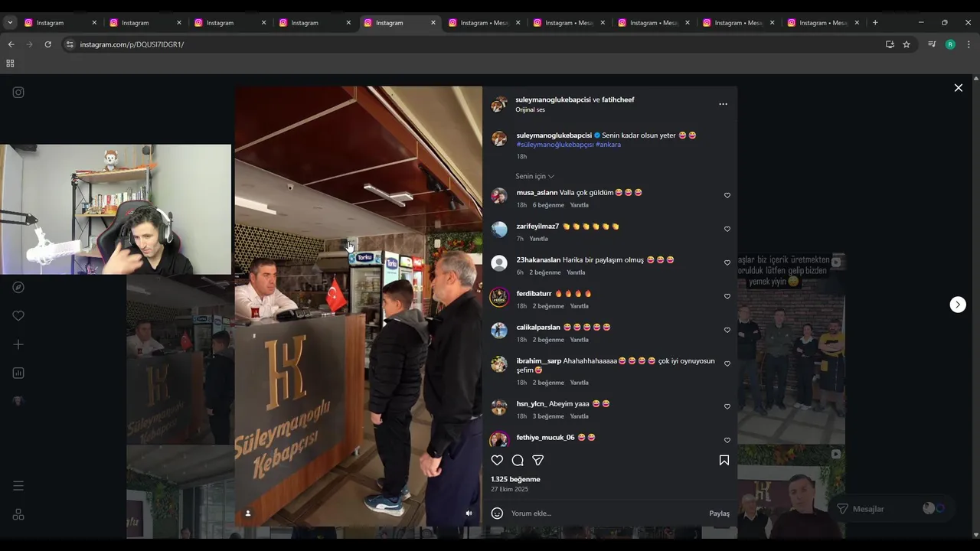Like calikalparslan's comment

[727, 330]
